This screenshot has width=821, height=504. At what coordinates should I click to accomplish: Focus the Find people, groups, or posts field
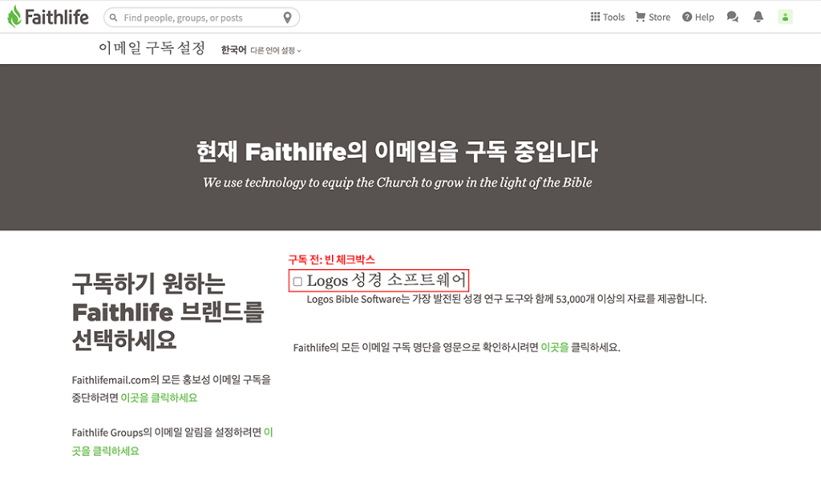pyautogui.click(x=201, y=18)
